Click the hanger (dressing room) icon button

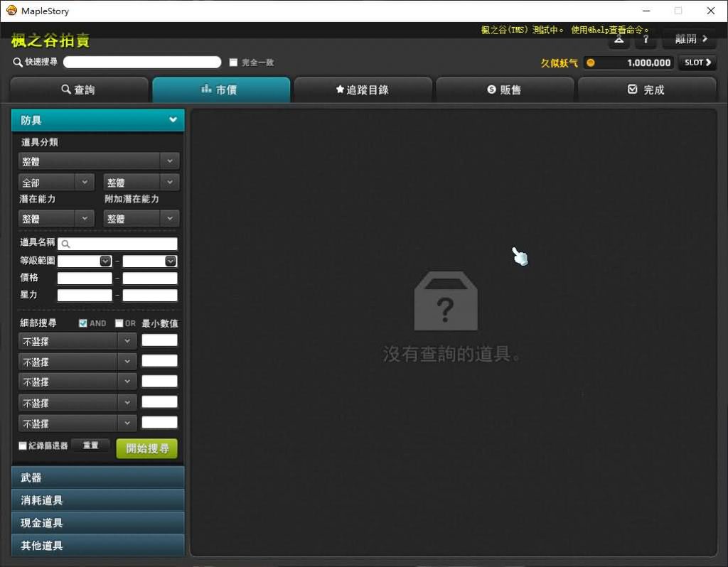point(619,40)
